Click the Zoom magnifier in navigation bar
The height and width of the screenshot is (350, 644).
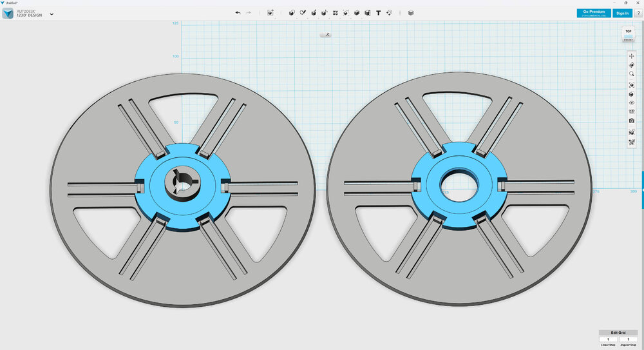[632, 74]
